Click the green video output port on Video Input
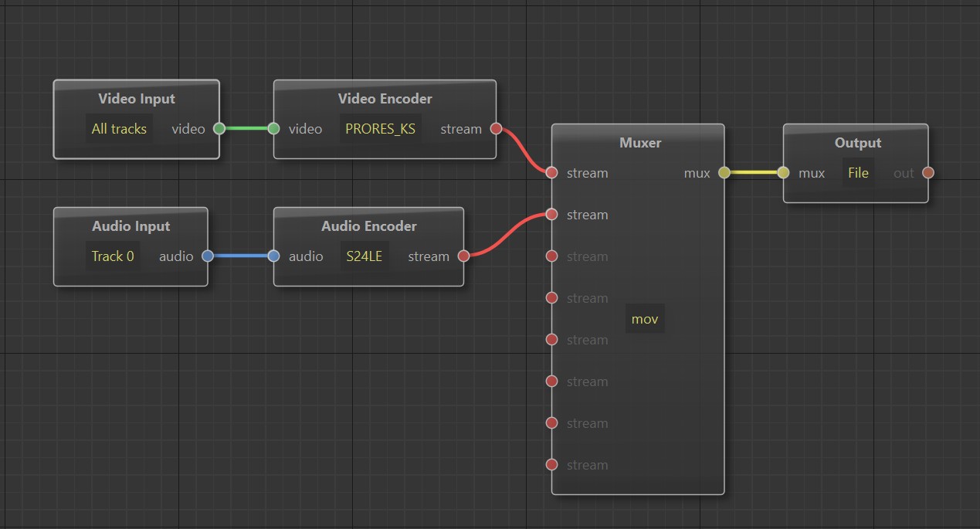Viewport: 980px width, 529px height. point(219,129)
